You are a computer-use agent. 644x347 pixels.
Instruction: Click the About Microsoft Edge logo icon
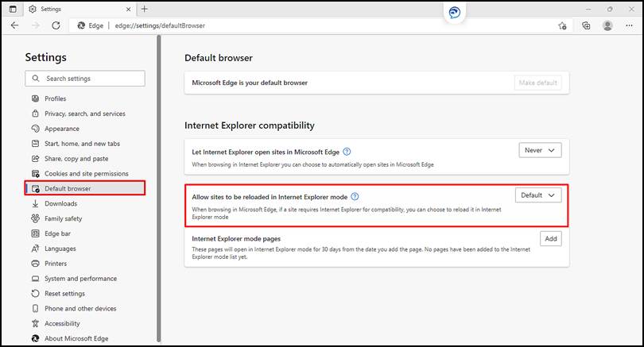35,338
